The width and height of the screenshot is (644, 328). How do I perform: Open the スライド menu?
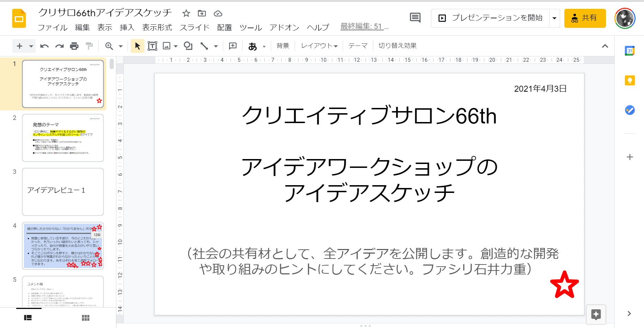[195, 28]
